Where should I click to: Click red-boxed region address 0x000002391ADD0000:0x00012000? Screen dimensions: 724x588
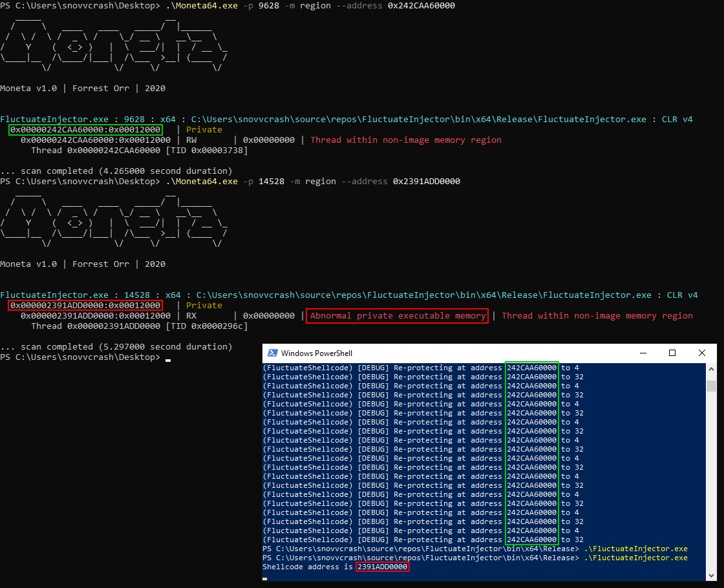(x=85, y=306)
